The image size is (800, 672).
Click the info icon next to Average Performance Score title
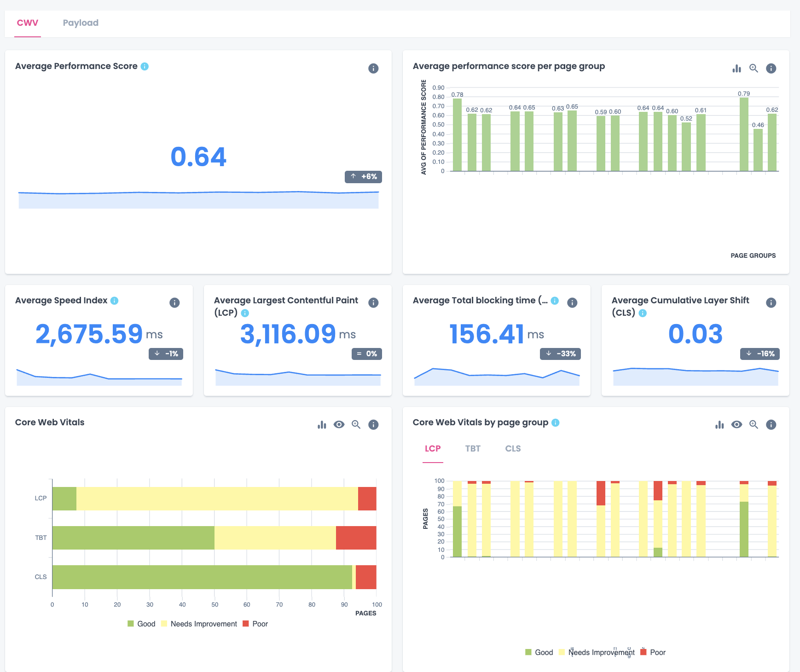click(x=145, y=66)
